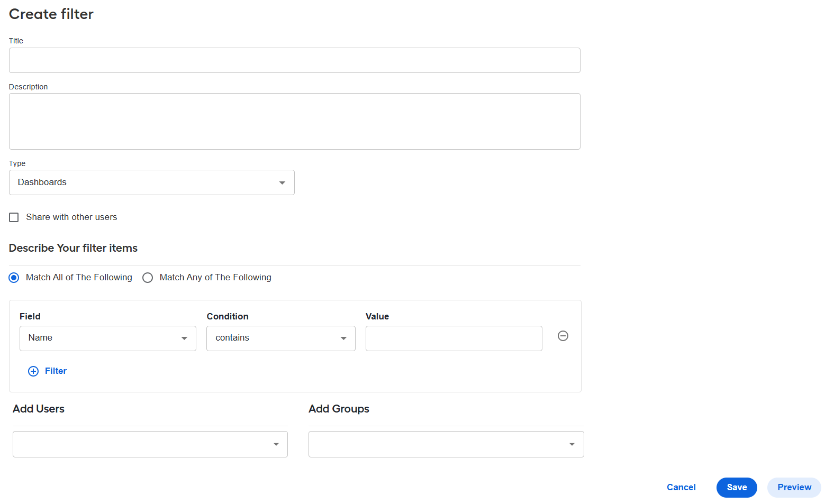Click the Describe Your filter items heading
The image size is (834, 504).
coord(73,248)
